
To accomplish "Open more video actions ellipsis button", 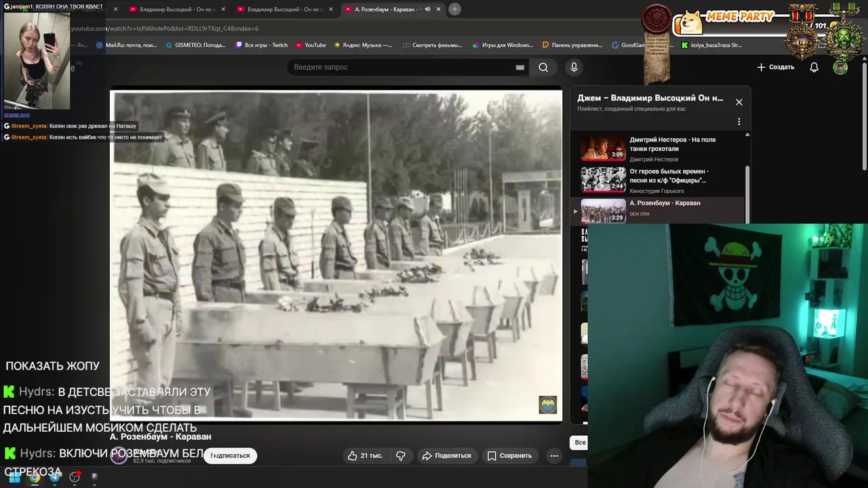I will 554,455.
